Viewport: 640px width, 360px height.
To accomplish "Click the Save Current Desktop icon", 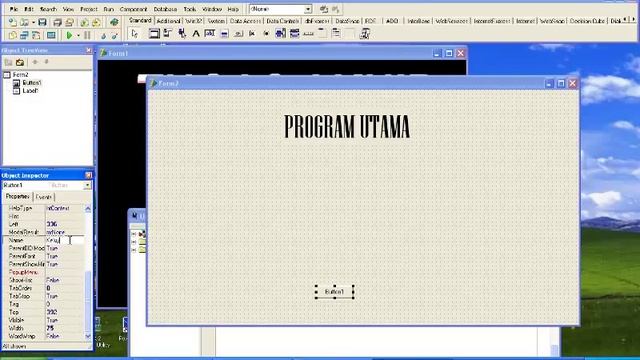I will click(324, 9).
